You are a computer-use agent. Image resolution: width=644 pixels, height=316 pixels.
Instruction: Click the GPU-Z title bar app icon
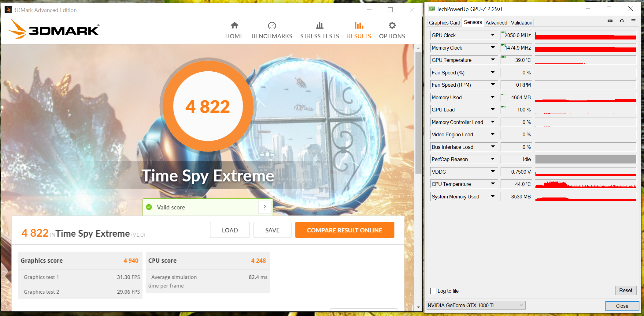click(x=431, y=9)
